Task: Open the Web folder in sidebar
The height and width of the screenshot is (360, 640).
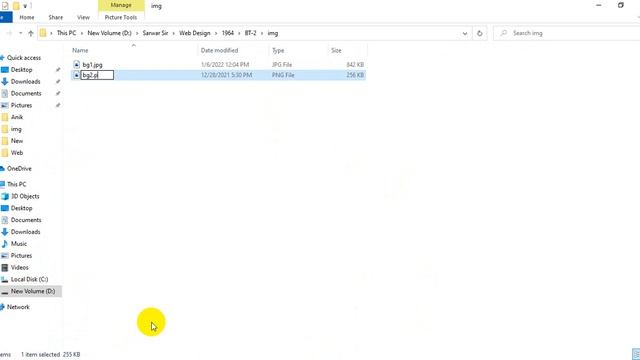Action: (17, 153)
